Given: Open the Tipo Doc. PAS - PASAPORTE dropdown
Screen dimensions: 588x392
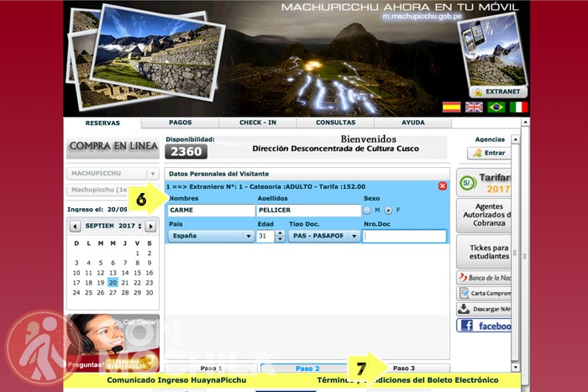Looking at the screenshot, I should (324, 236).
